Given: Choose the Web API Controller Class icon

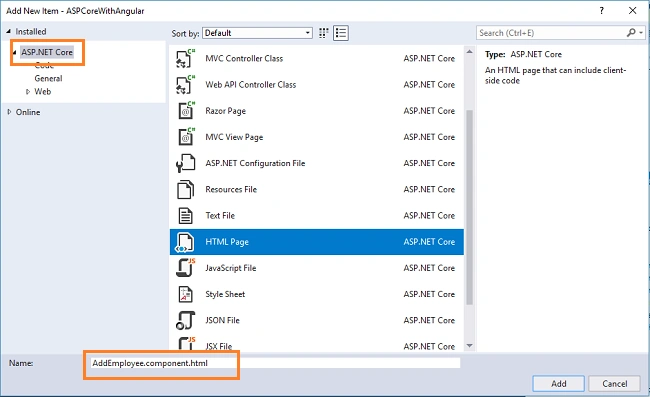Looking at the screenshot, I should [x=185, y=85].
